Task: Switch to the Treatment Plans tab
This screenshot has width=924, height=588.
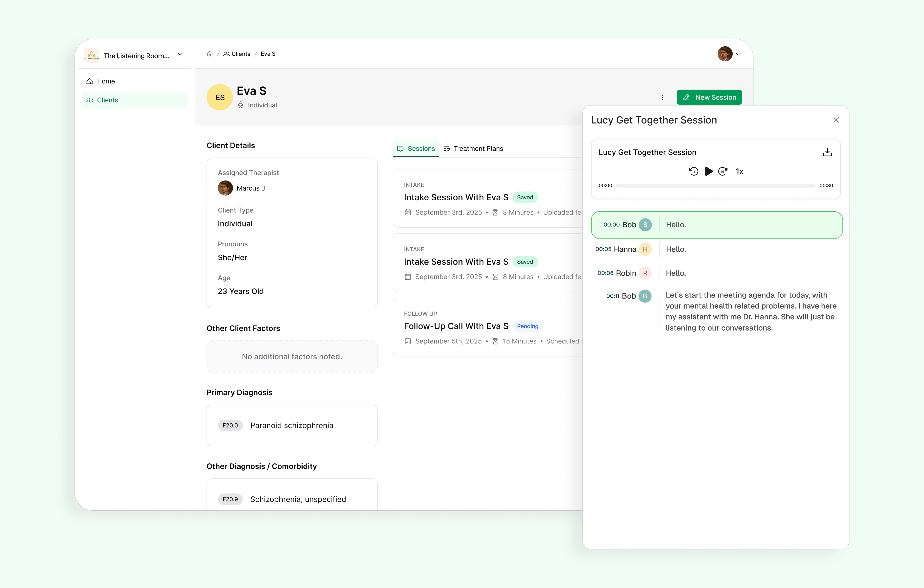Action: [x=473, y=149]
